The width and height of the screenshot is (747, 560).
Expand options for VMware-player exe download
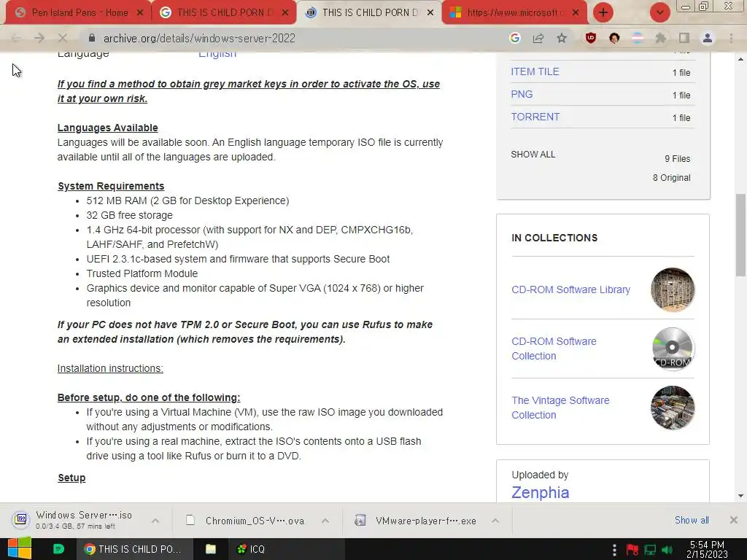[x=495, y=521]
